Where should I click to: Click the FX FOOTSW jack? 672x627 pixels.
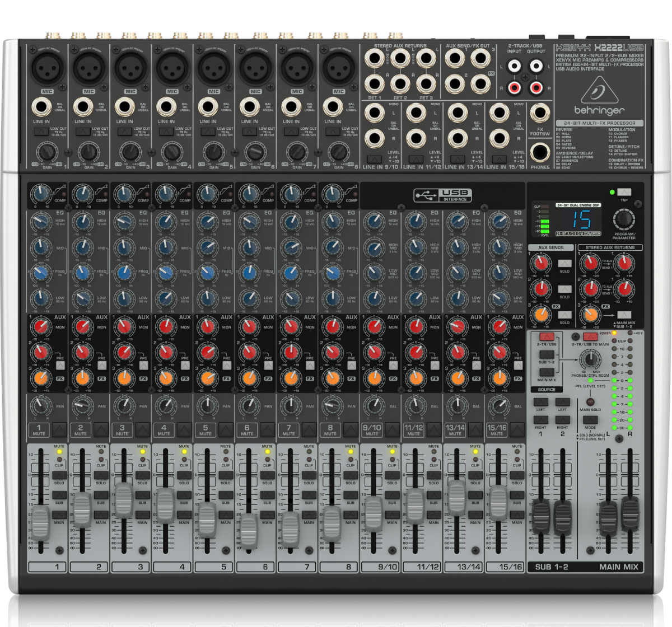click(x=540, y=113)
